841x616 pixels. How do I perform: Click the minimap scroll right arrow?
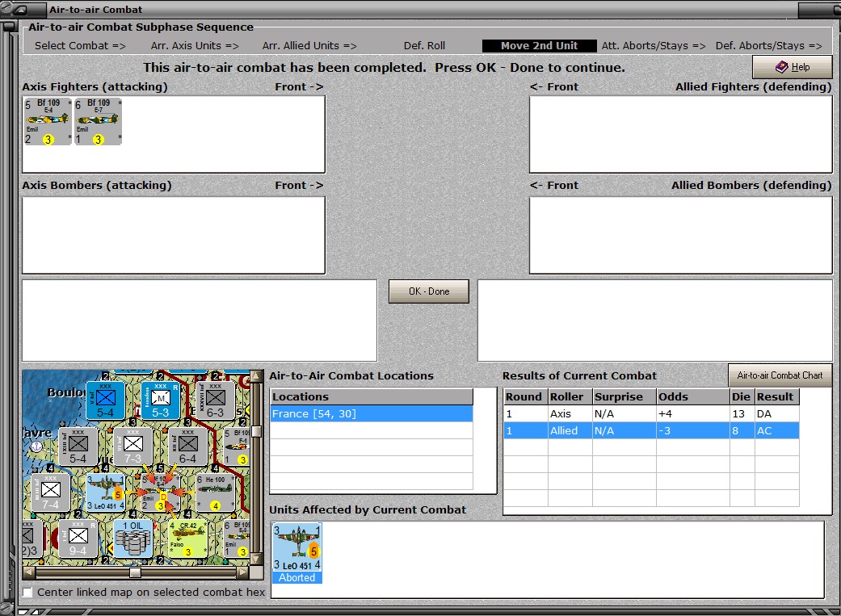click(x=243, y=572)
